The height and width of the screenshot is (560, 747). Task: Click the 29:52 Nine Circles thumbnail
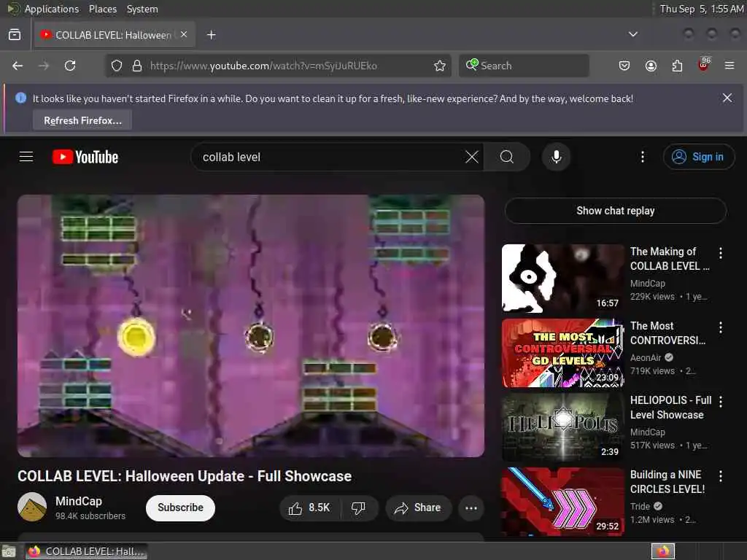click(563, 502)
